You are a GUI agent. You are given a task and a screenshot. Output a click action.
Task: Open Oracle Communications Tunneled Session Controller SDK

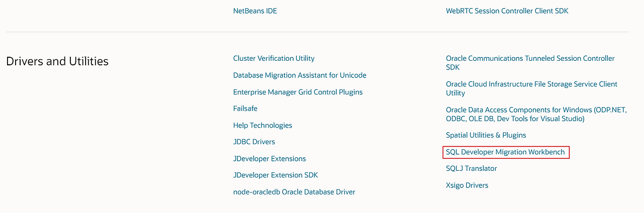(530, 63)
